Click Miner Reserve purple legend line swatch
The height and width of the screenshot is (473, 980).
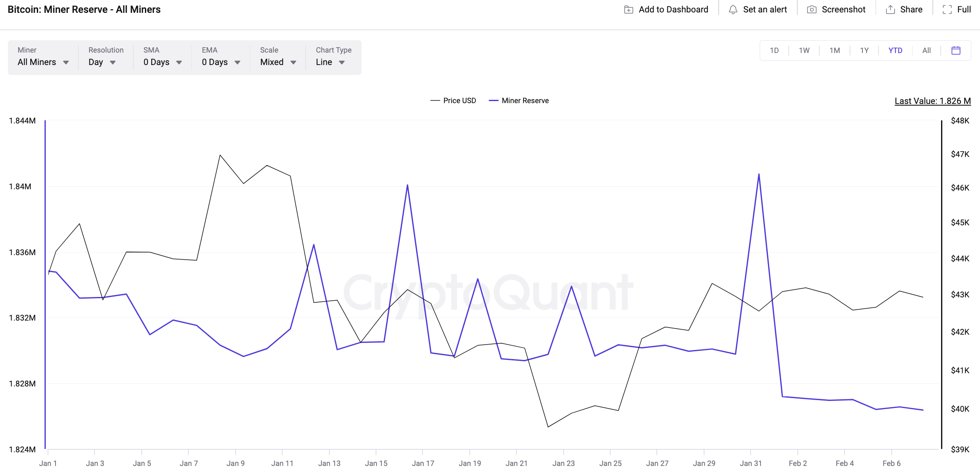pyautogui.click(x=493, y=101)
